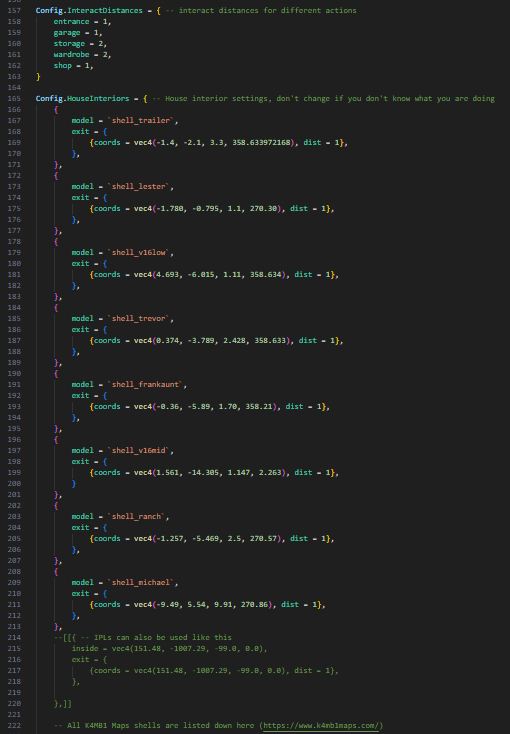Click shell_michael model name

tap(143, 582)
